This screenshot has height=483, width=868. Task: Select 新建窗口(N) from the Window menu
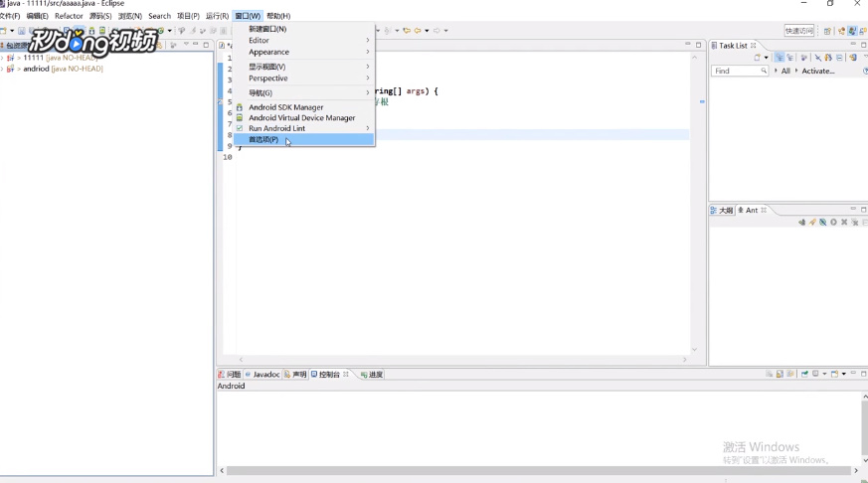303,29
